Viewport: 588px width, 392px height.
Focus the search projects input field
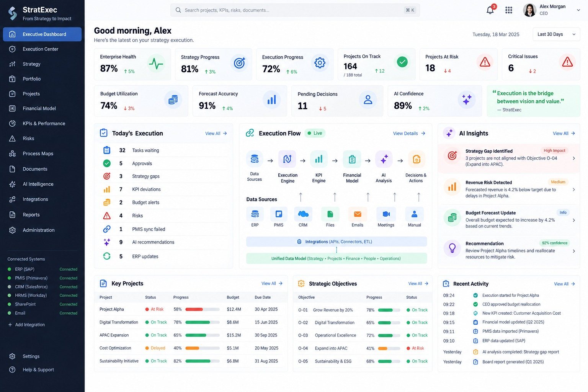point(295,10)
